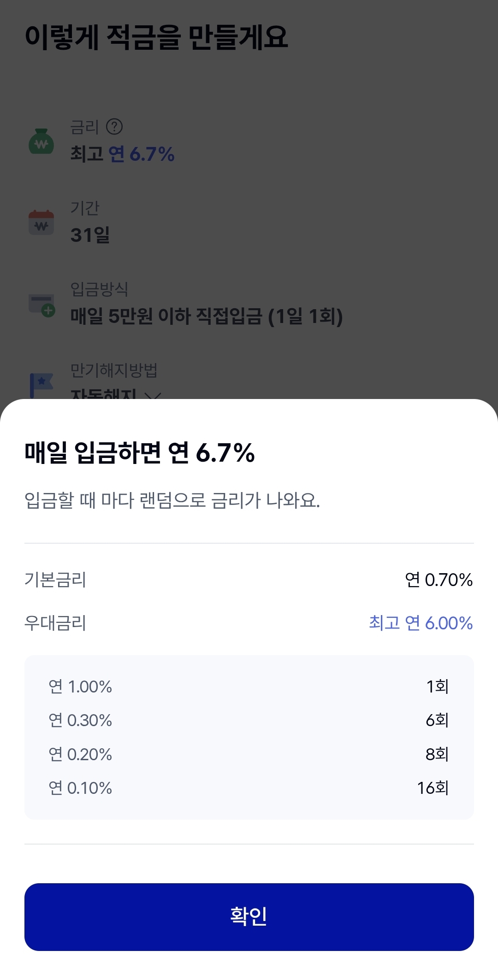Click the 16회 count in the rate table
Image resolution: width=498 pixels, height=980 pixels.
coord(433,788)
